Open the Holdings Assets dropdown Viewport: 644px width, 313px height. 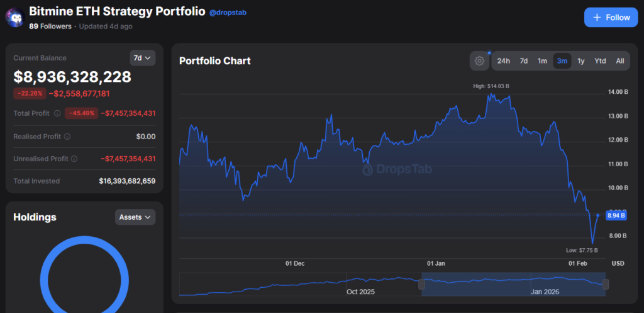135,217
